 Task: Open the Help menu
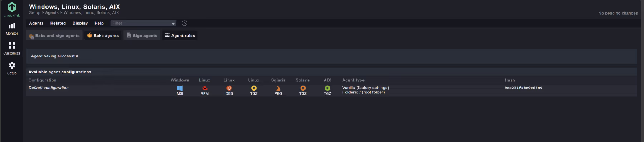click(99, 23)
